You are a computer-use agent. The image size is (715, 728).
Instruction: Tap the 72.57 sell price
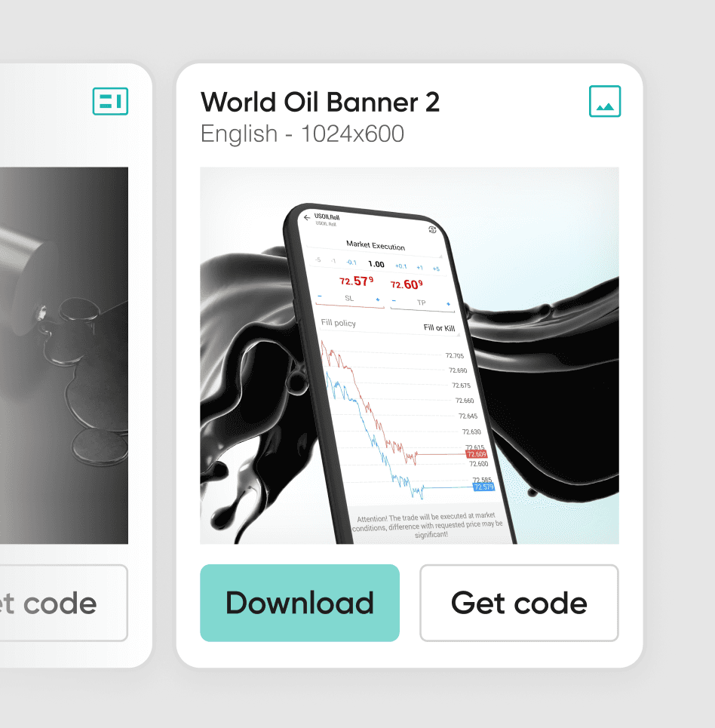(x=356, y=281)
